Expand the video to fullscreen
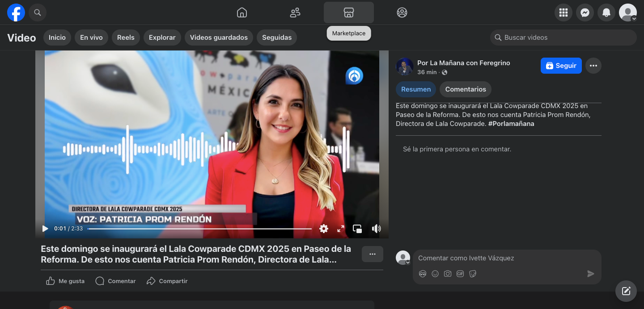The height and width of the screenshot is (309, 644). pyautogui.click(x=341, y=229)
